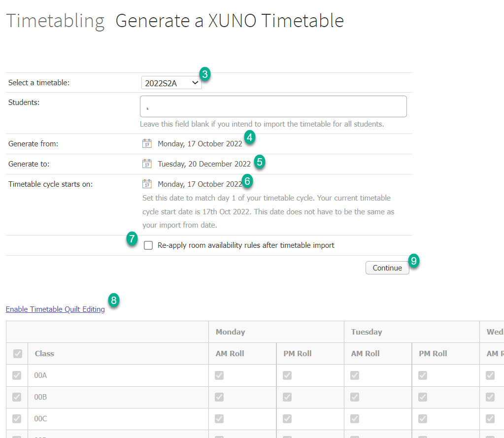
Task: Enable re-apply room availability rules after import
Action: click(x=148, y=245)
